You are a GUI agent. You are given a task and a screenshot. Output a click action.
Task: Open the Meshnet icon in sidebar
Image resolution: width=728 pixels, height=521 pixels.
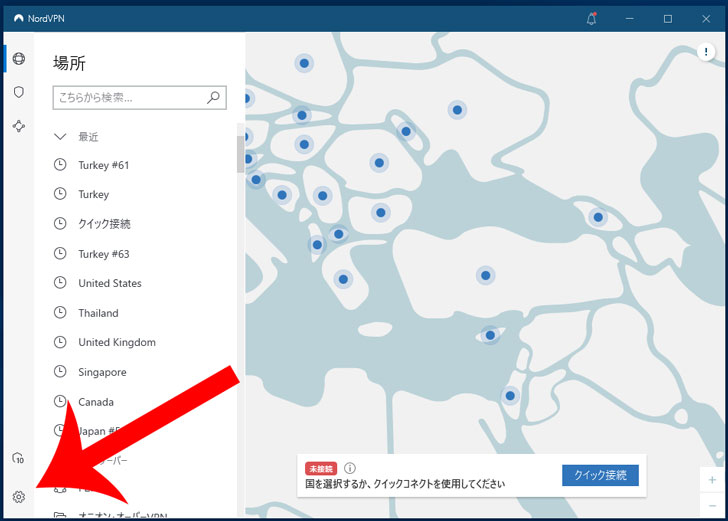point(18,126)
